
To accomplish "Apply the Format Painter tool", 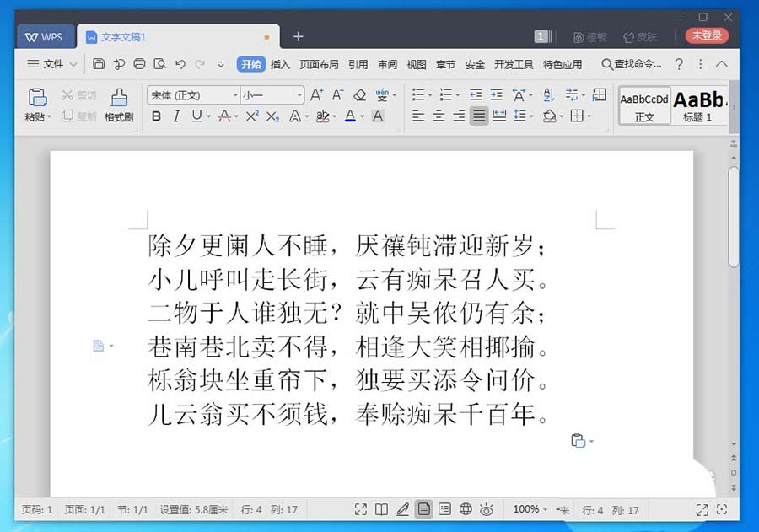I will (119, 105).
